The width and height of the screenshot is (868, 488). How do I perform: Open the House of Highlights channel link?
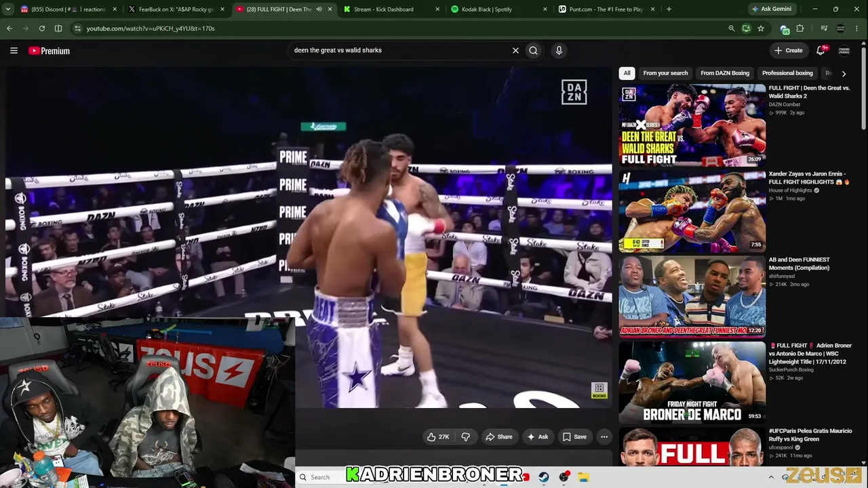790,190
